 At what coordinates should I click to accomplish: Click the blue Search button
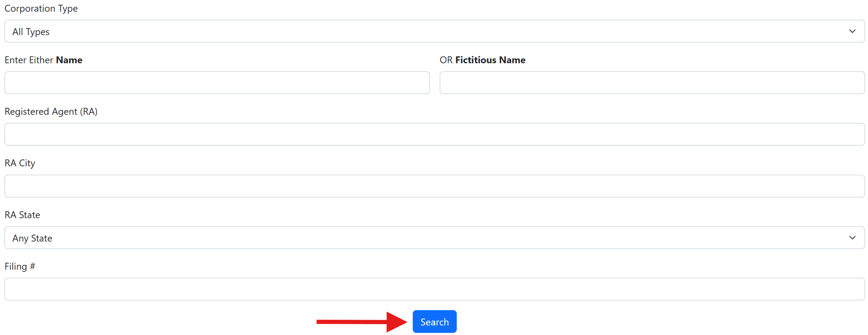[434, 321]
